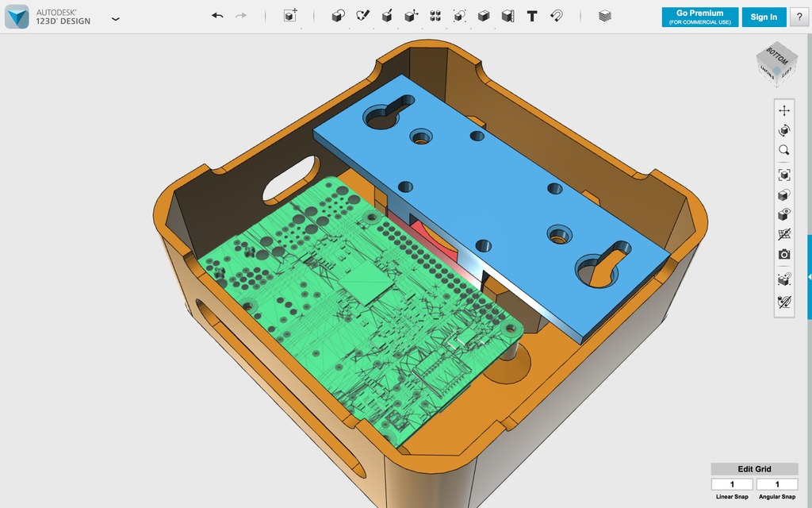Select the Construct tool
Image resolution: width=812 pixels, height=508 pixels.
point(387,16)
